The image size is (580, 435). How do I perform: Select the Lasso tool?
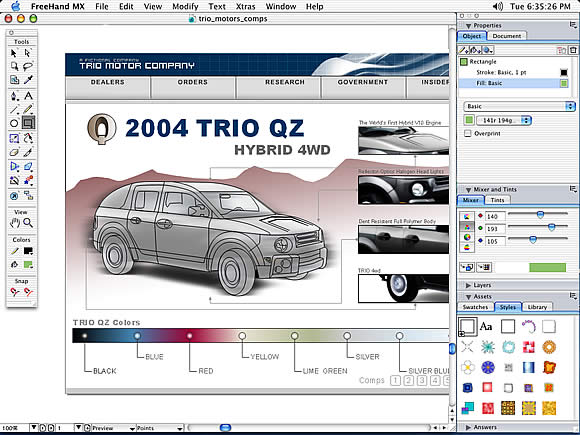(x=28, y=67)
